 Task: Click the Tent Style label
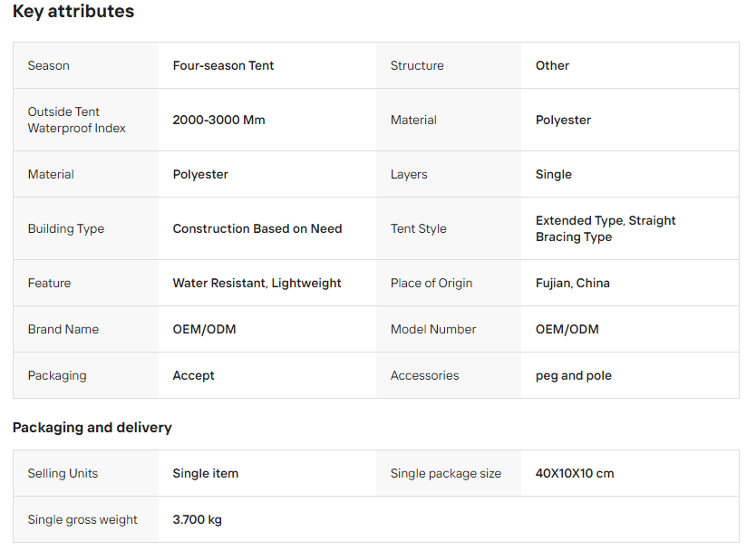coord(418,228)
